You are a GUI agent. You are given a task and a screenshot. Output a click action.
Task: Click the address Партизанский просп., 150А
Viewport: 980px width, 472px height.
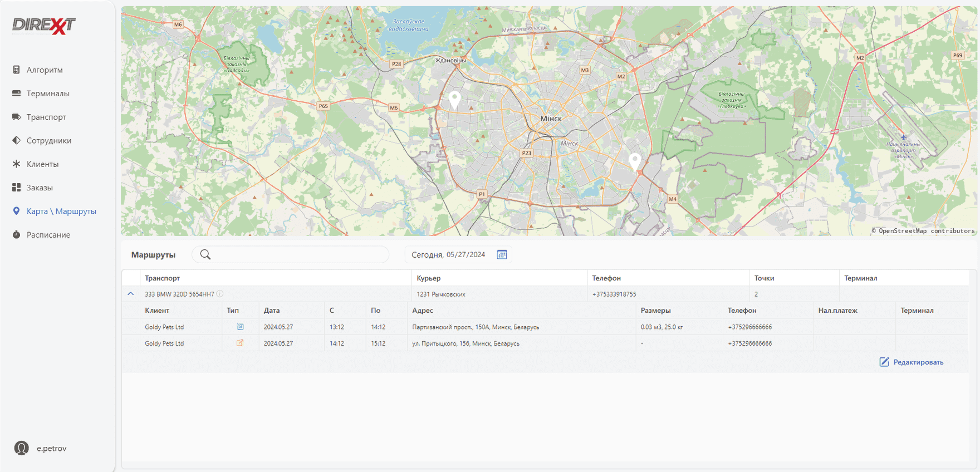point(476,327)
